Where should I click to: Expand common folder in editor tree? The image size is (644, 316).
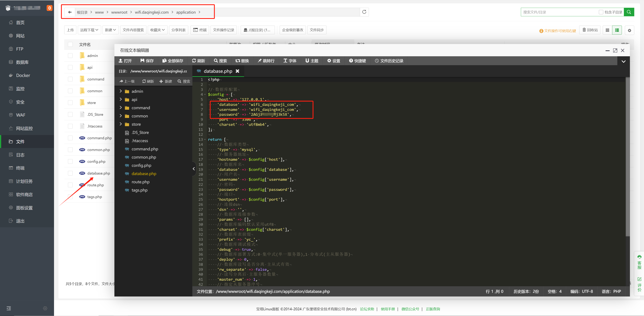(120, 116)
